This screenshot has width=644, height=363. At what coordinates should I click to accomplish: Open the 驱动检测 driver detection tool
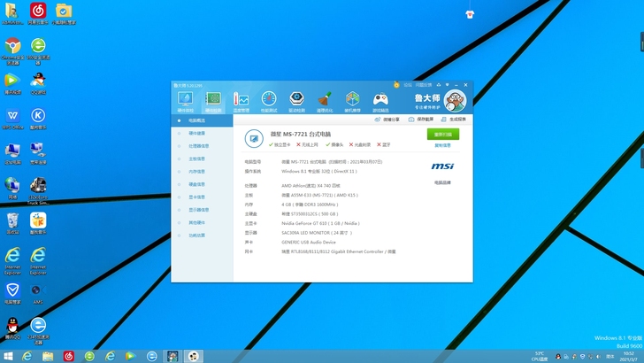pyautogui.click(x=296, y=102)
